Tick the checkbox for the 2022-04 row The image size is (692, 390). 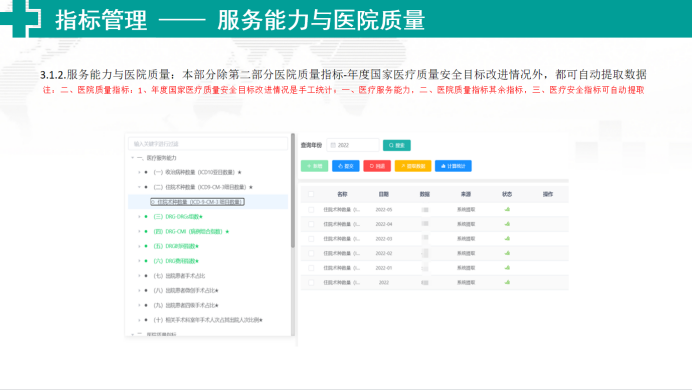pos(311,224)
